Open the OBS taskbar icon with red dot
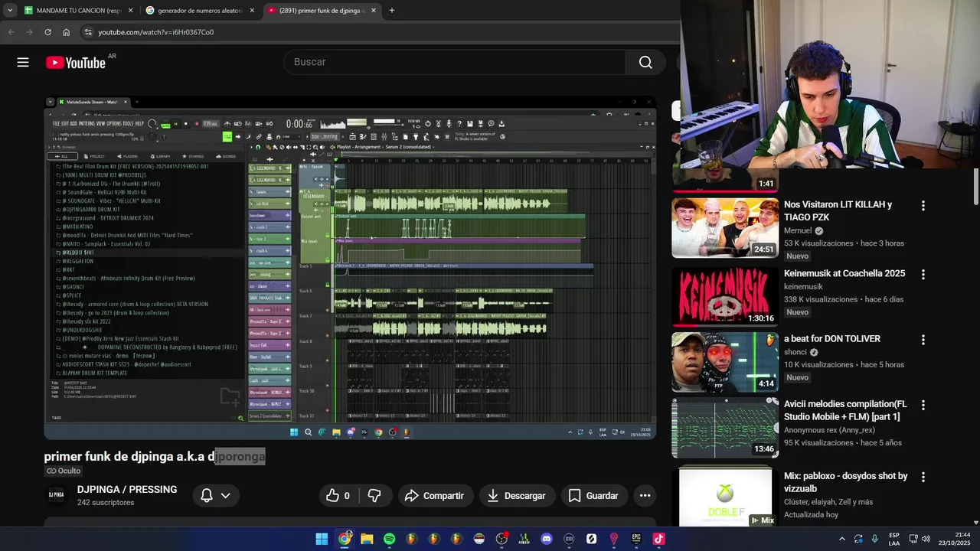This screenshot has width=980, height=551. [501, 539]
